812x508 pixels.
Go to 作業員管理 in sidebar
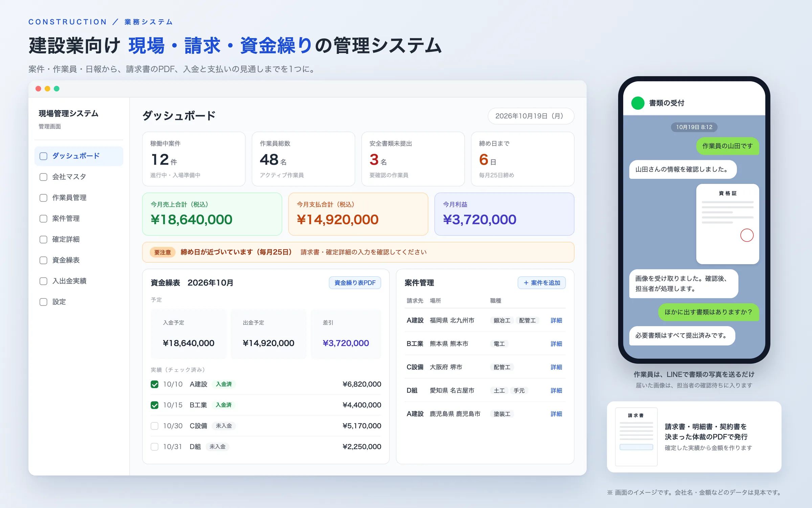pyautogui.click(x=79, y=198)
